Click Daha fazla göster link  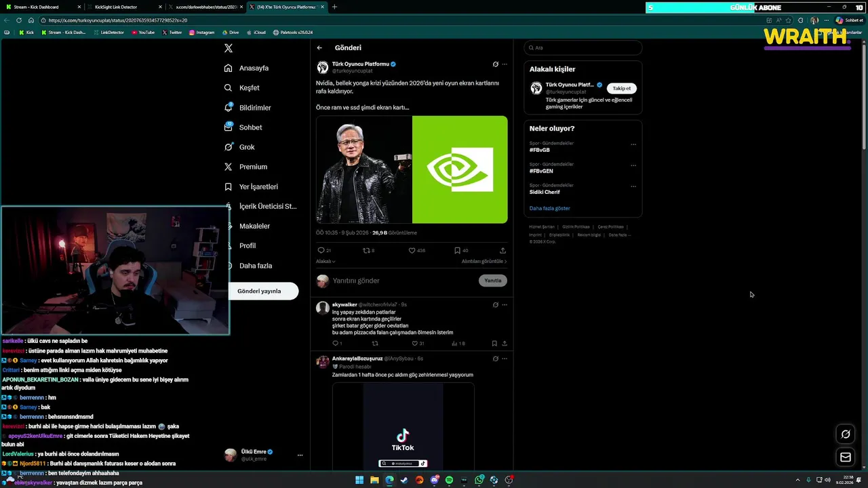(x=550, y=208)
